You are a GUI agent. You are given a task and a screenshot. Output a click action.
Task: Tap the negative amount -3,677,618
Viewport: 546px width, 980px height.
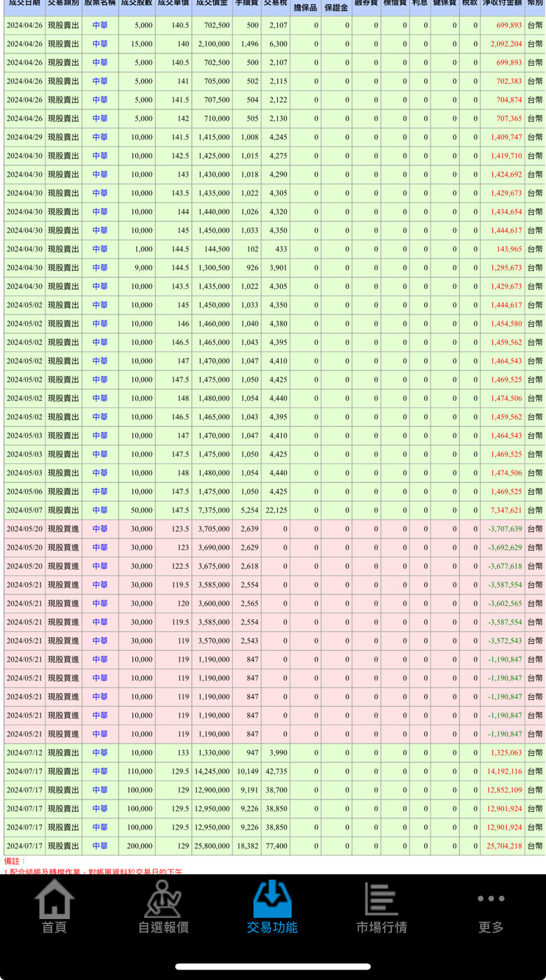click(505, 566)
